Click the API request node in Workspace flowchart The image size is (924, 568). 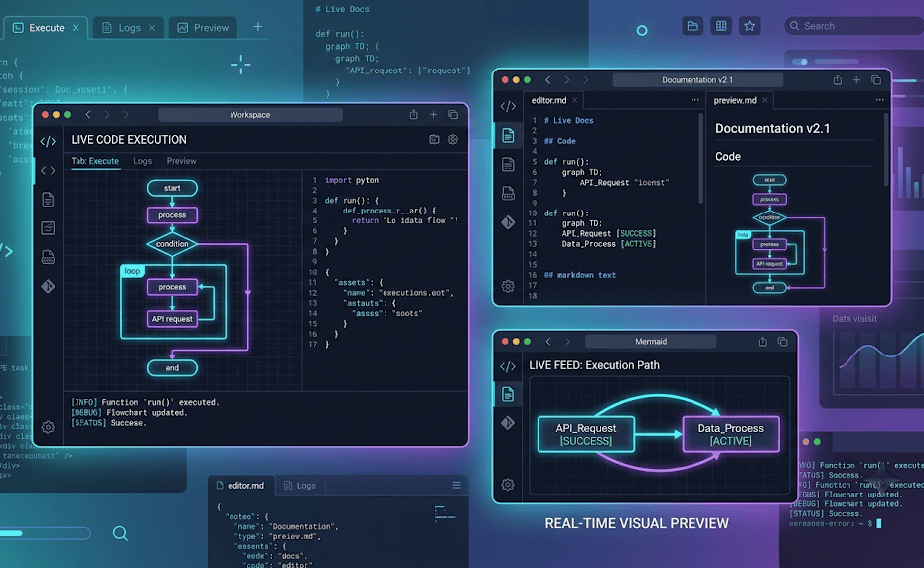coord(172,319)
